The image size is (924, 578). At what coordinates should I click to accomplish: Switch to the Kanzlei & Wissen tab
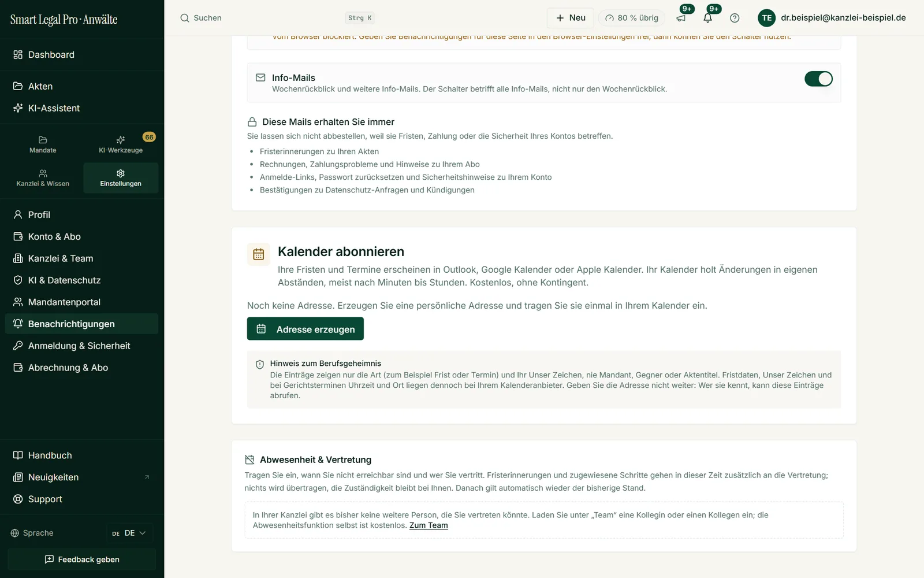pyautogui.click(x=43, y=178)
